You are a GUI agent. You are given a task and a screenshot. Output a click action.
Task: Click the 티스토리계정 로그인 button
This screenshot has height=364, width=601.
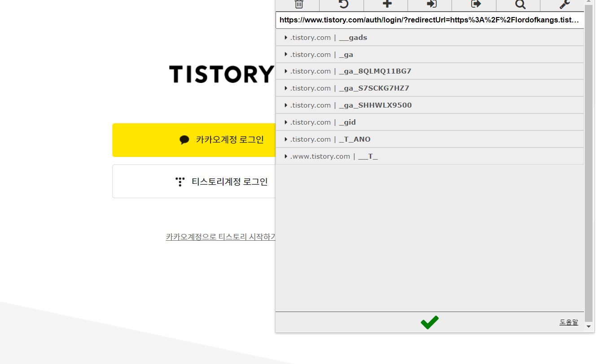(194, 182)
